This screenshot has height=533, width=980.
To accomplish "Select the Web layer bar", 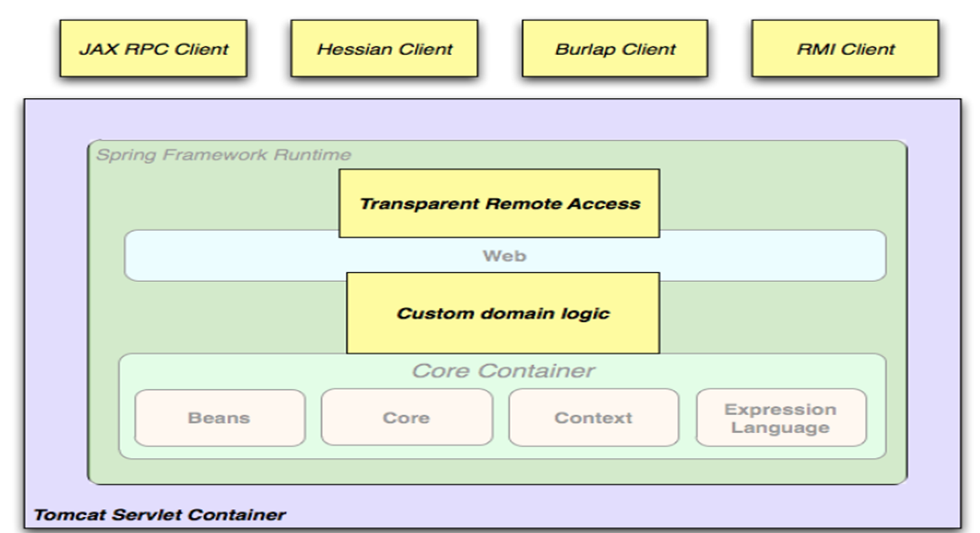I will pyautogui.click(x=505, y=256).
